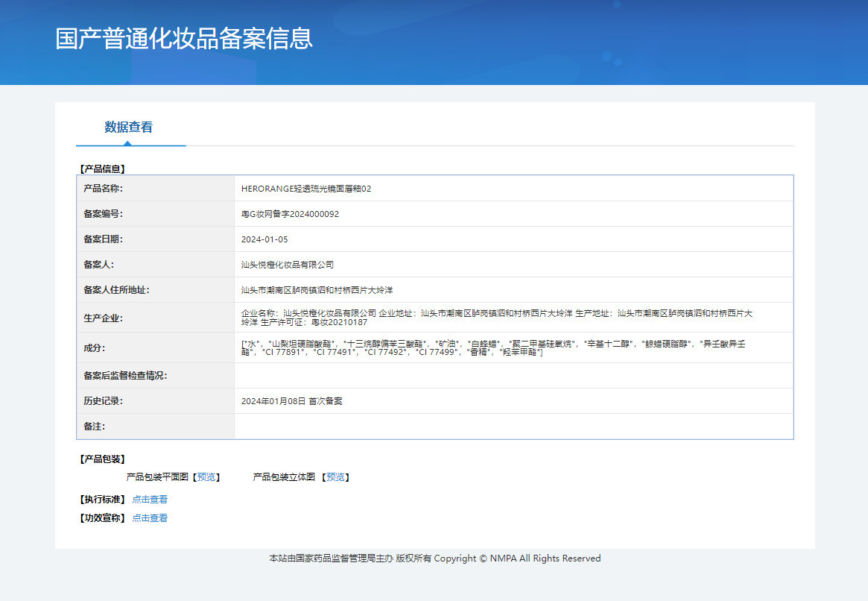Click the 备案人住所地址 address value
The image size is (868, 601).
click(317, 290)
